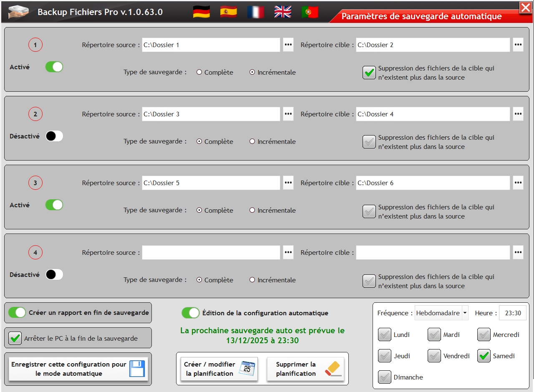Open the target directory picker for backup 2

[518, 114]
